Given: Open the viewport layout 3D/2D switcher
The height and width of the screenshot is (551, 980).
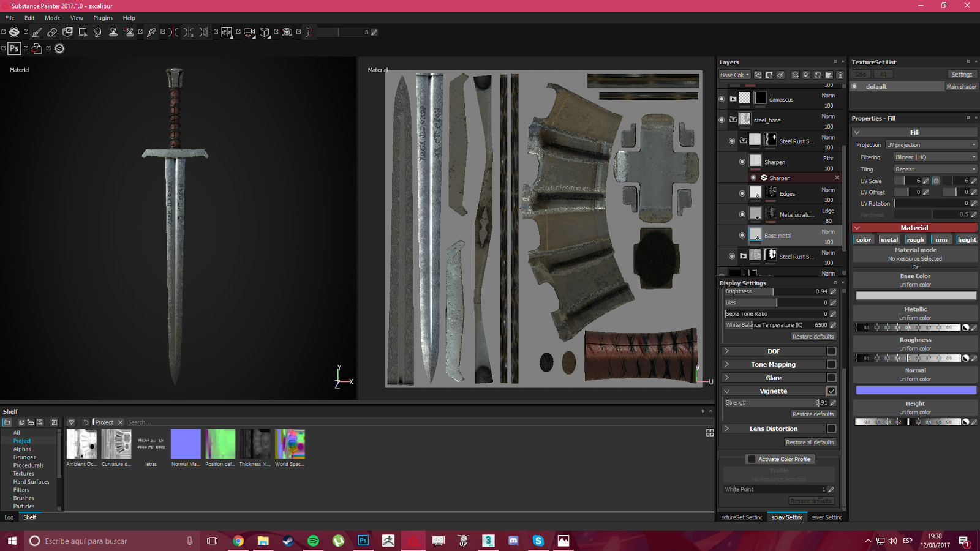Looking at the screenshot, I should pyautogui.click(x=227, y=32).
